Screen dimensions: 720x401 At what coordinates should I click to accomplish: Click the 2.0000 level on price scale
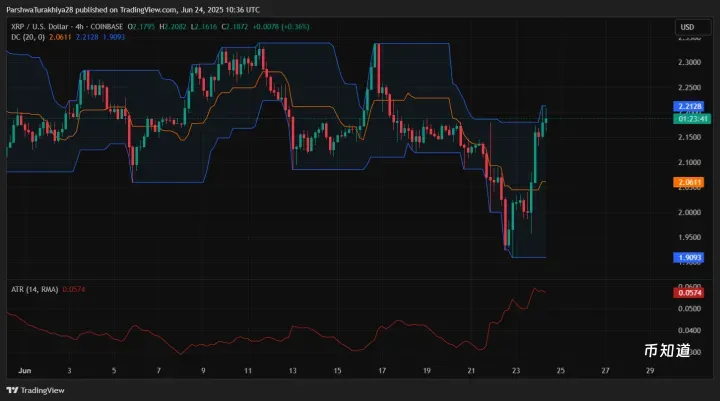(x=688, y=212)
